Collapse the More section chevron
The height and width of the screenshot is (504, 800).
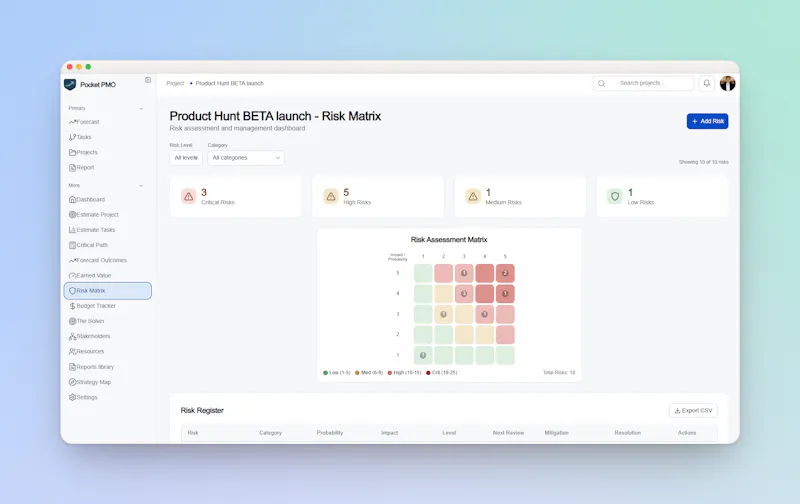tap(141, 186)
